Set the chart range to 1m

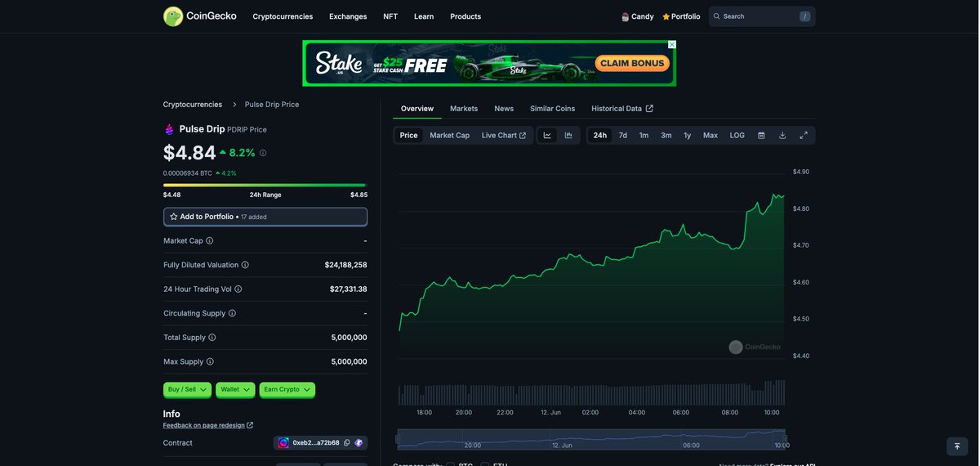644,136
